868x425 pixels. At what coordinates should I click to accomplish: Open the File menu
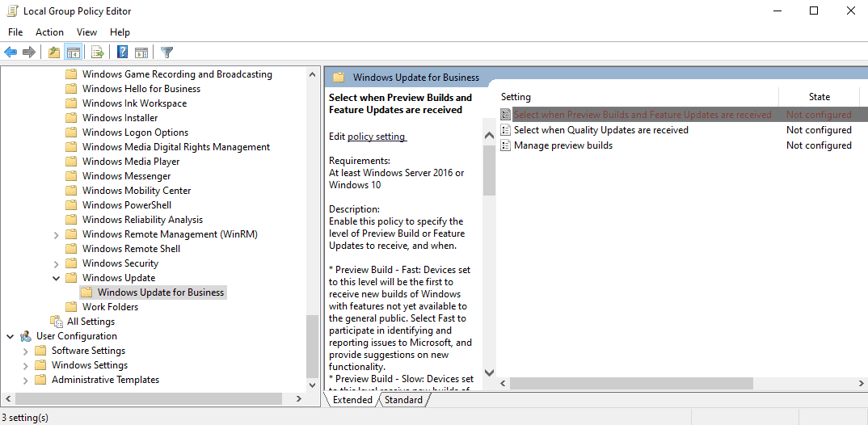tap(15, 32)
